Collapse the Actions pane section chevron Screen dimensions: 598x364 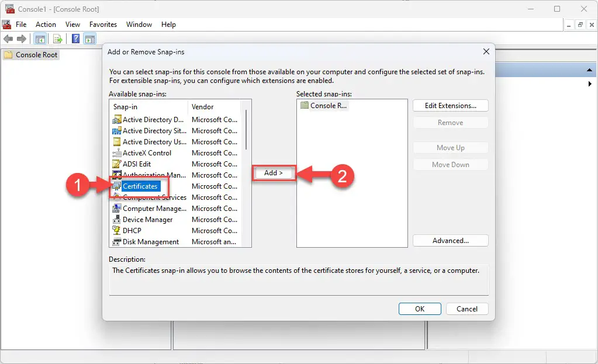click(590, 71)
